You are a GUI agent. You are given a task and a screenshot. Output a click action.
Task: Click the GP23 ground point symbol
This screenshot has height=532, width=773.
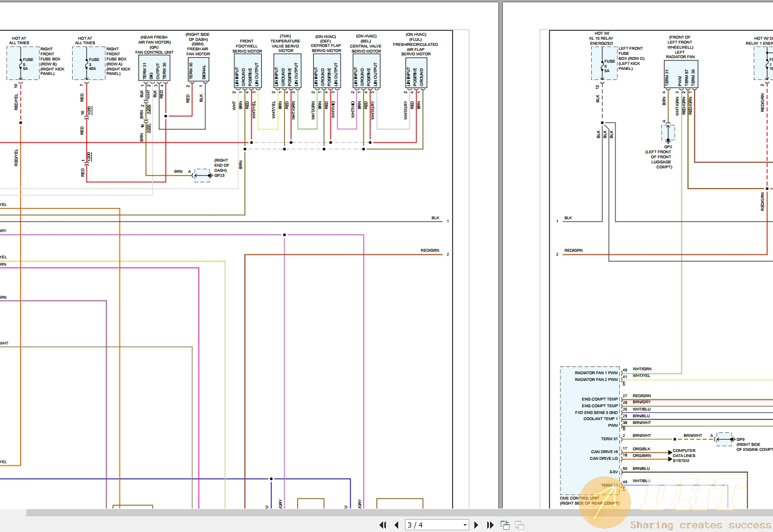click(x=202, y=176)
